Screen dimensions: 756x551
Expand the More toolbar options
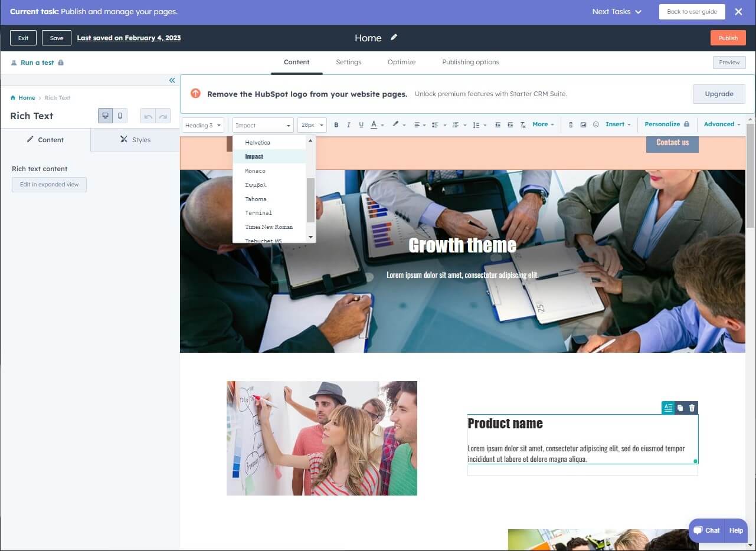[543, 124]
